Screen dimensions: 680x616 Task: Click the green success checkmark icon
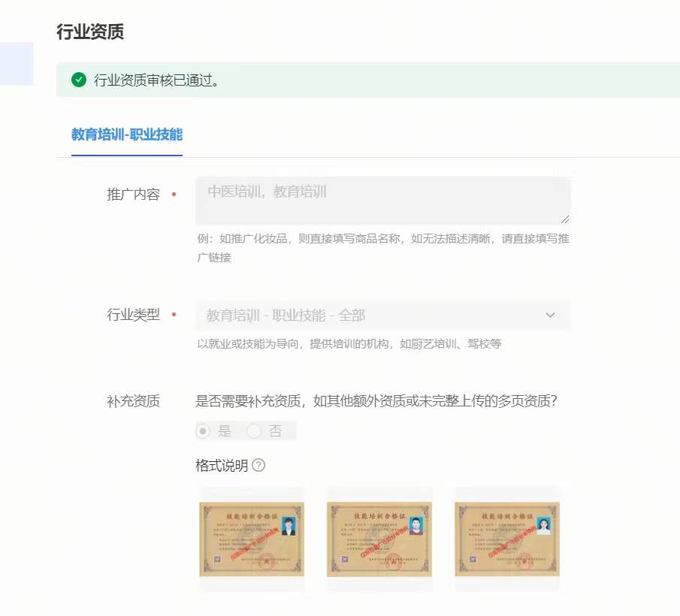coord(79,80)
